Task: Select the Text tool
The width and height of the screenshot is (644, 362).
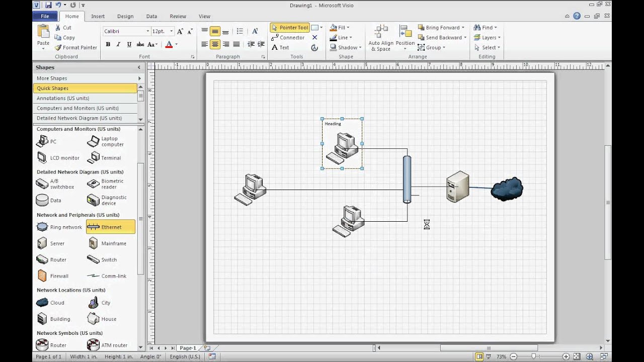Action: click(280, 47)
